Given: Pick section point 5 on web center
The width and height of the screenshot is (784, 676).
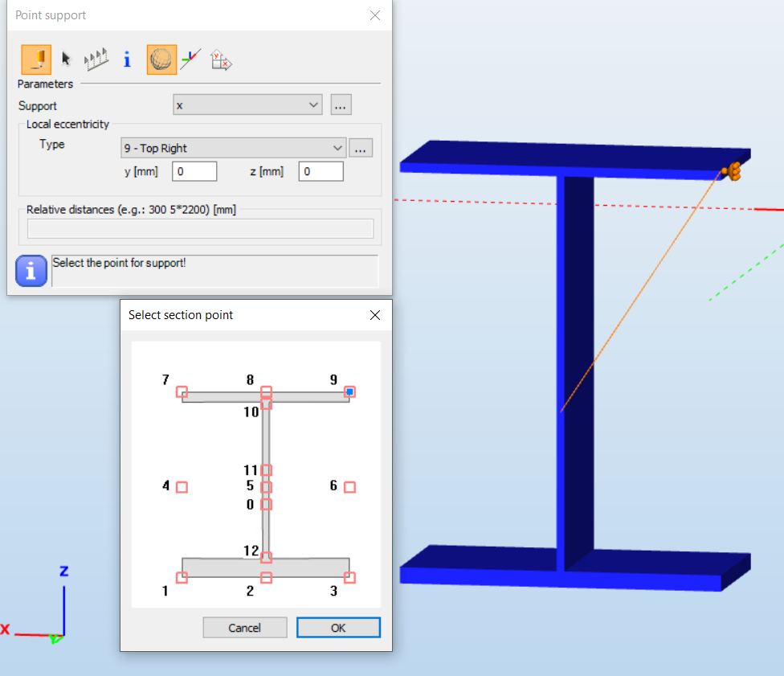Looking at the screenshot, I should (x=267, y=487).
